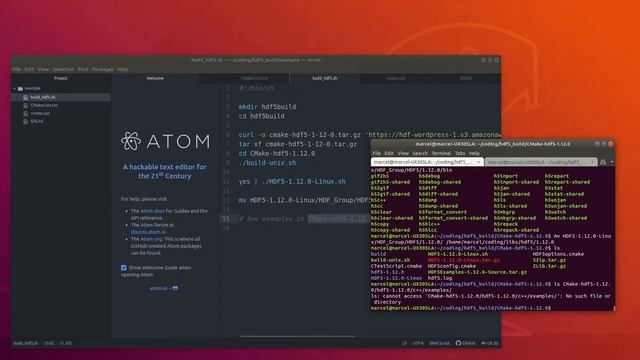Change Shell Script grammar in status bar

coord(439,343)
